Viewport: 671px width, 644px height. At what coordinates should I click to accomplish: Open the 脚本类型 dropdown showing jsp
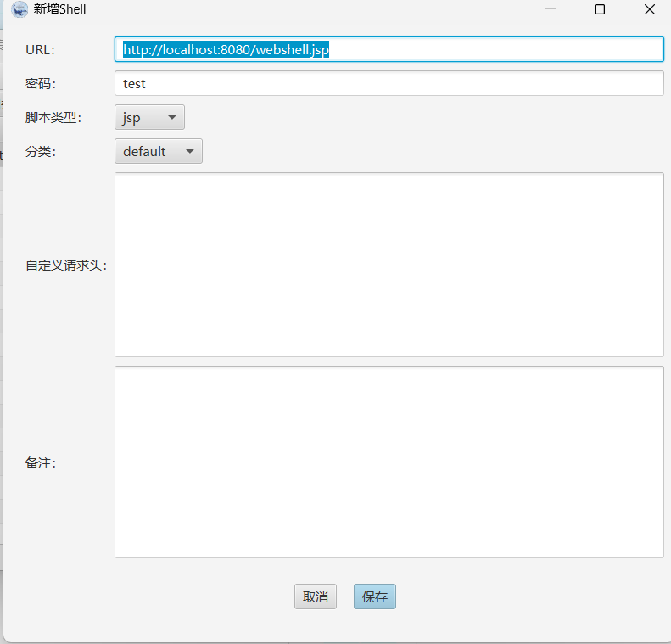click(149, 117)
